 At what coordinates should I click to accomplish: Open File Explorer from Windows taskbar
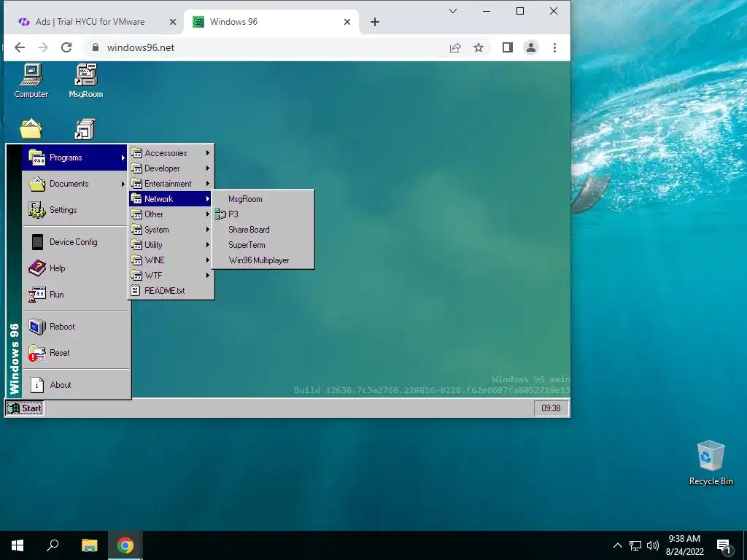click(x=89, y=545)
